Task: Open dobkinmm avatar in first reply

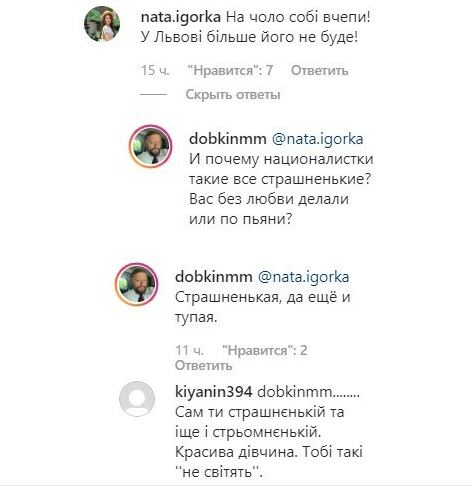Action: 151,146
